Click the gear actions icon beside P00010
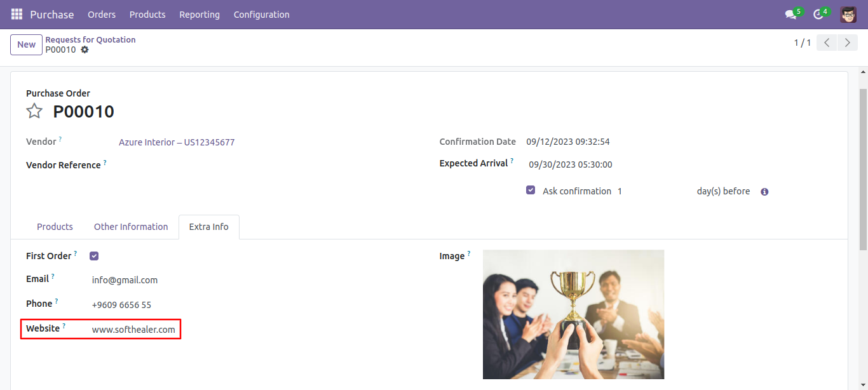 tap(85, 50)
